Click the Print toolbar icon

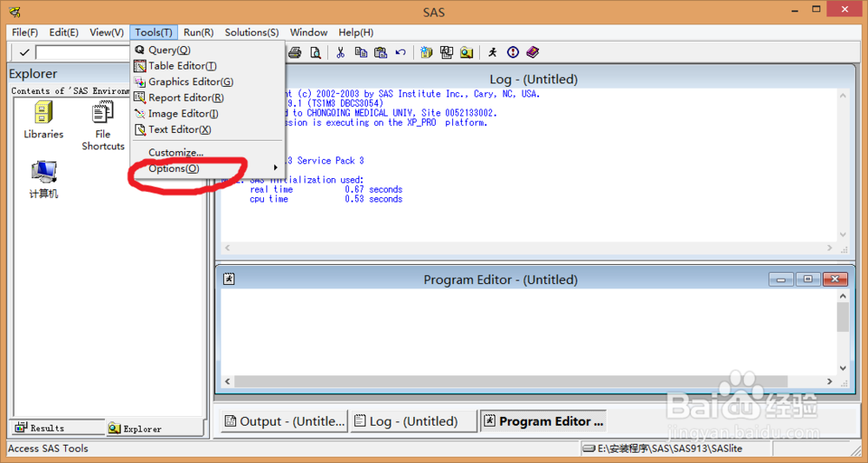click(295, 53)
